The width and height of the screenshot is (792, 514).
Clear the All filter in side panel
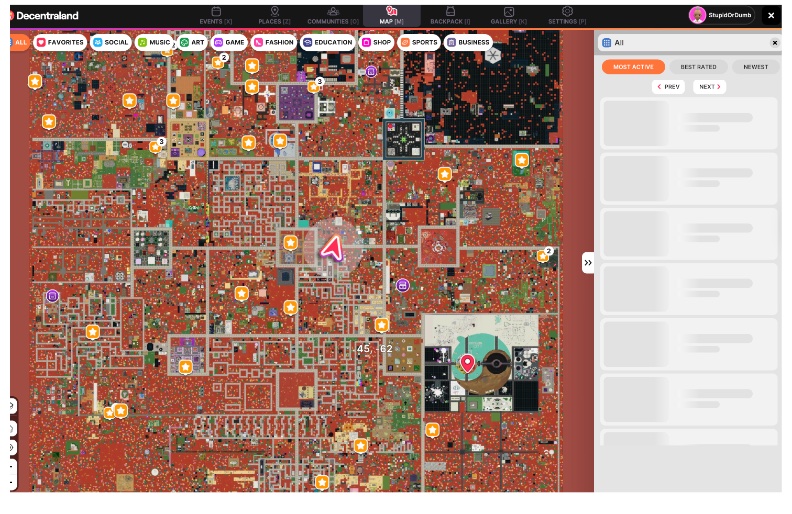774,43
